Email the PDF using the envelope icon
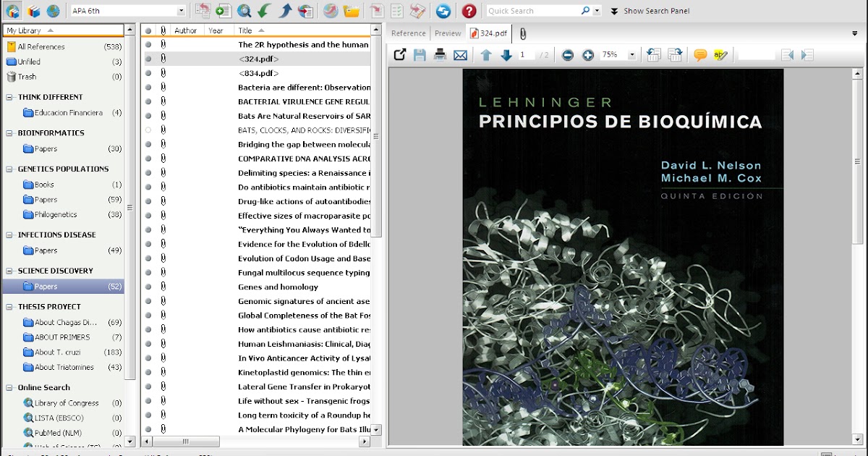This screenshot has height=456, width=868. (x=460, y=55)
